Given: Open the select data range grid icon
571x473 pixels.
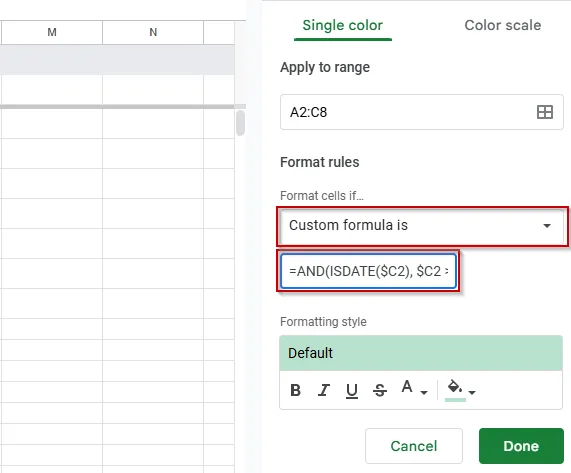Looking at the screenshot, I should coord(545,112).
